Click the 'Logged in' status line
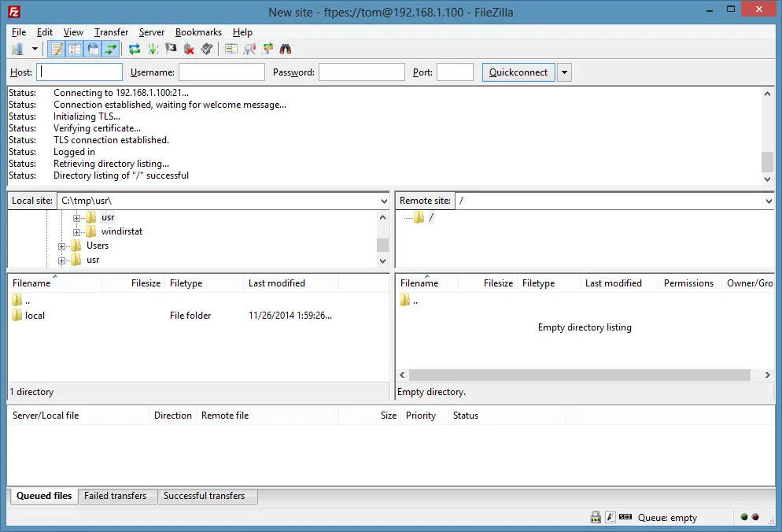Screen dimensions: 782x532 pyautogui.click(x=74, y=152)
